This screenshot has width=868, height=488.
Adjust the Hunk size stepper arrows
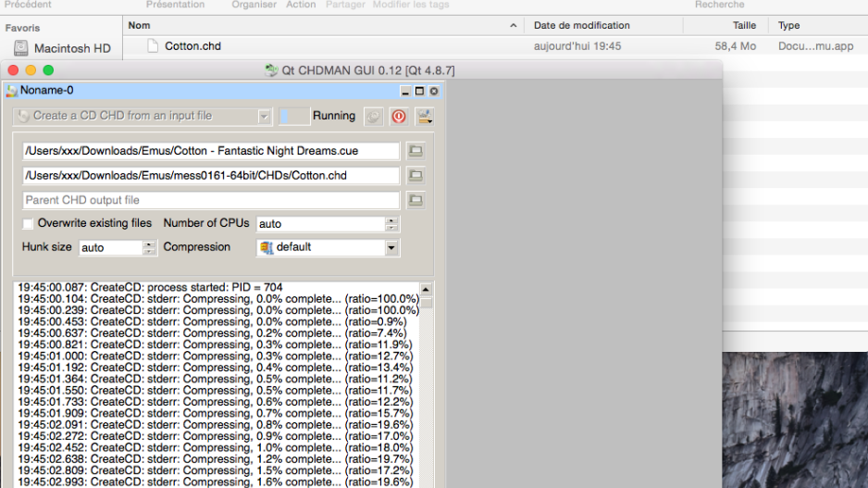(x=148, y=247)
